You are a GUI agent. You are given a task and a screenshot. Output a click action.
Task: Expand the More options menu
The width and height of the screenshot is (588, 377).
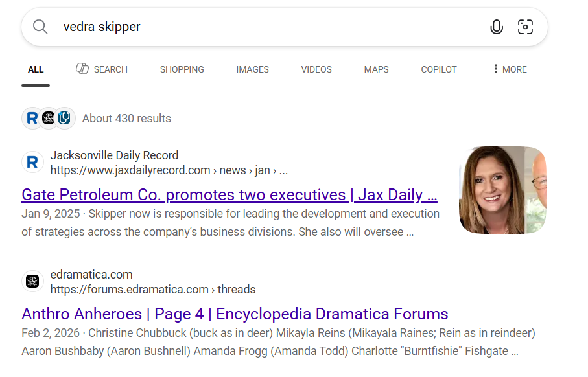tap(510, 69)
